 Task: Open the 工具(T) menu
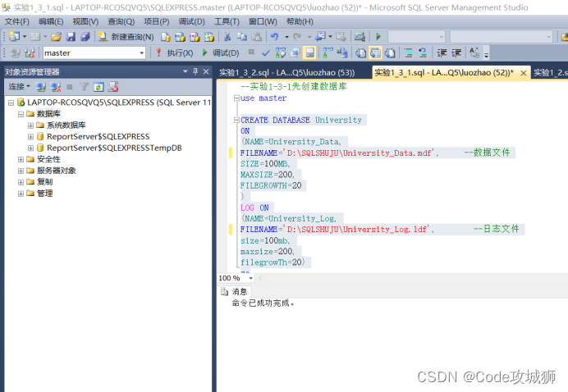[x=227, y=21]
